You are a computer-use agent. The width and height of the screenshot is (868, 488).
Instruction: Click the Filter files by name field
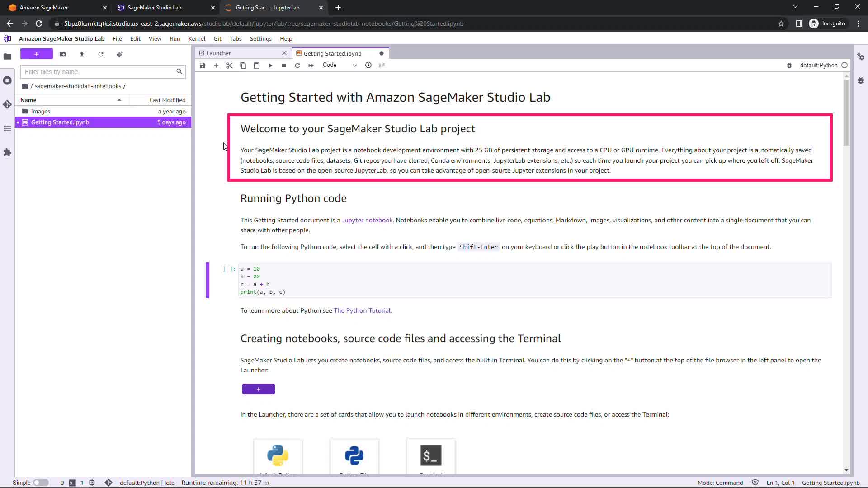99,72
